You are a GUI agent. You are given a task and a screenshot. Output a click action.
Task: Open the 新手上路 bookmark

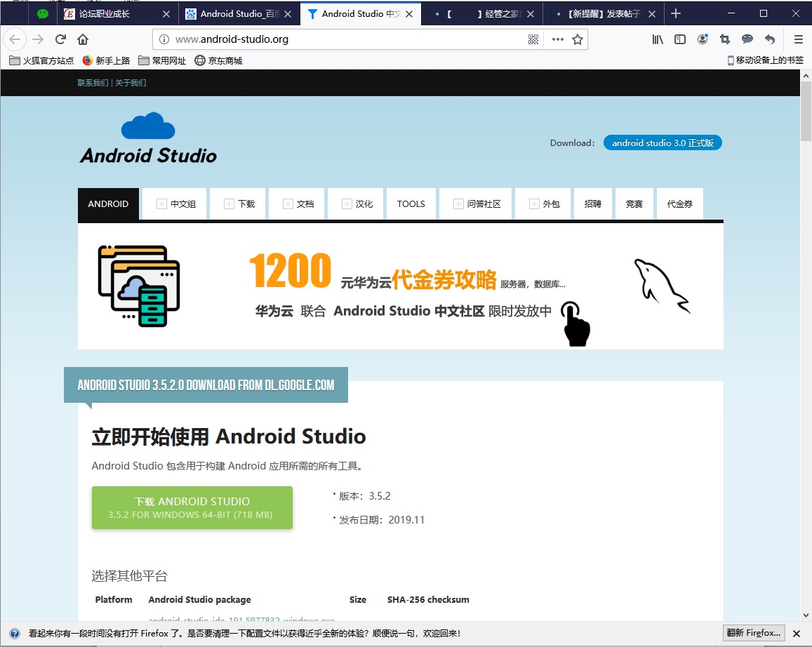(106, 60)
